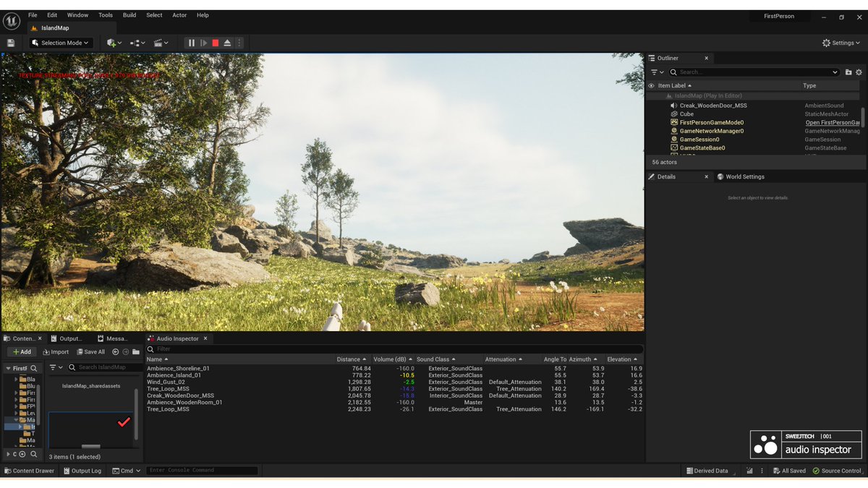This screenshot has height=488, width=868.
Task: Open the Source Control status menu
Action: (x=837, y=471)
